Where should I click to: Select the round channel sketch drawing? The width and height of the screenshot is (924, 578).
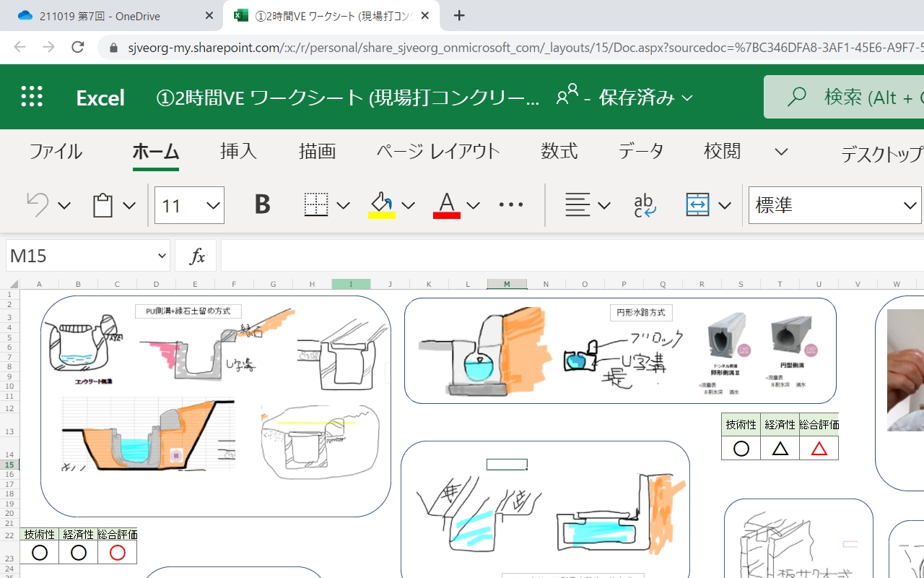point(485,352)
